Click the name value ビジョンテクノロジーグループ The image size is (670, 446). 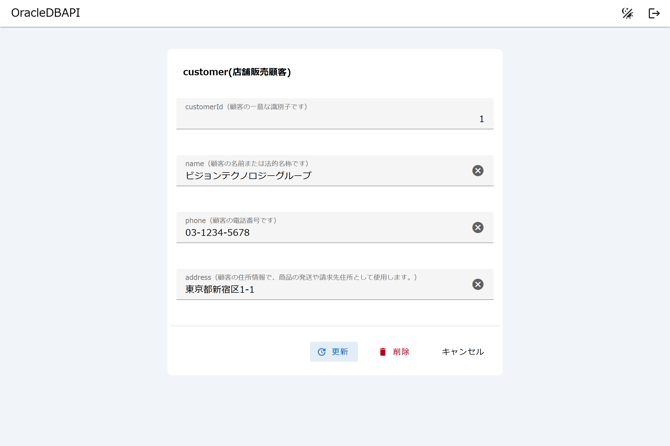click(x=248, y=176)
